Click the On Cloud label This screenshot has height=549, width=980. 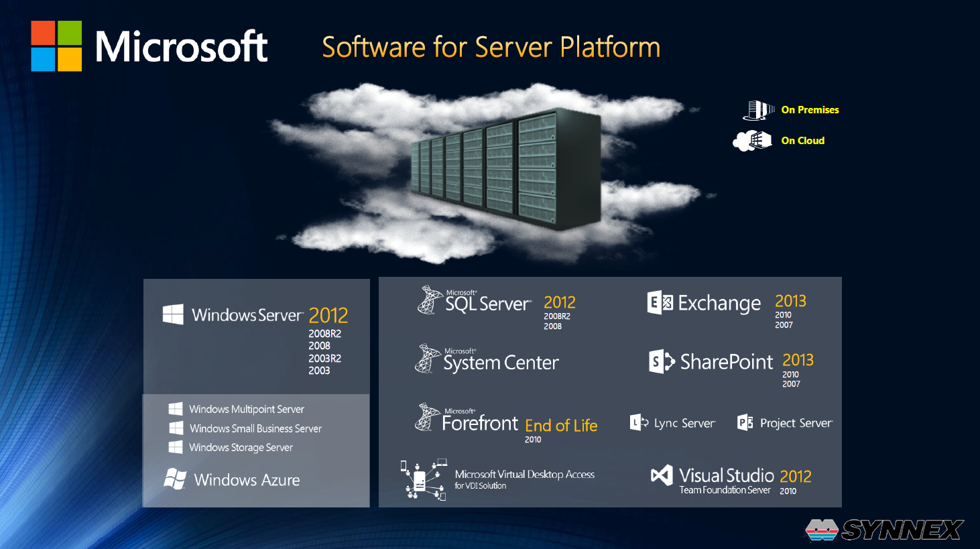pyautogui.click(x=803, y=141)
